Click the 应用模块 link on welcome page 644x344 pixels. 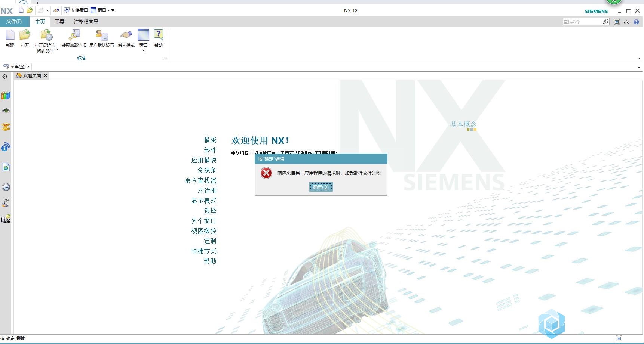tap(204, 160)
